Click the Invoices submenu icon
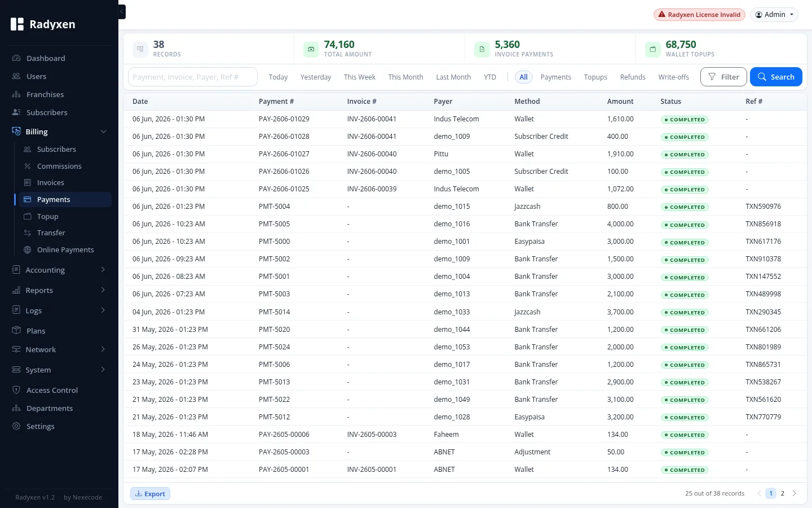Viewport: 812px width, 508px height. pos(27,182)
